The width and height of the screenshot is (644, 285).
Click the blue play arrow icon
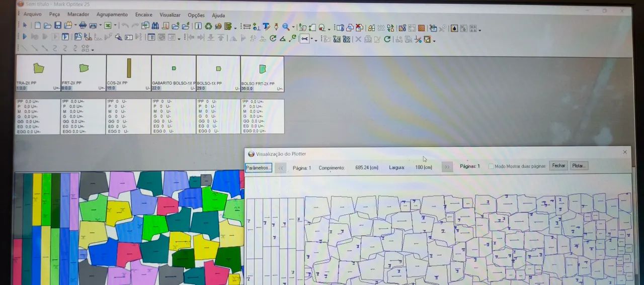(x=24, y=37)
